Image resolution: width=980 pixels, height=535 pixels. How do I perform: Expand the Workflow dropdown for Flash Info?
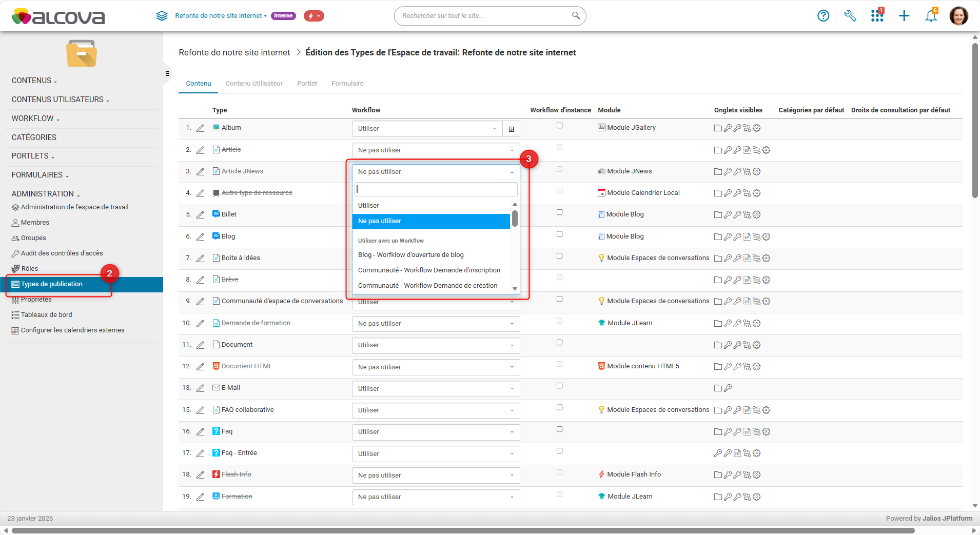click(436, 475)
